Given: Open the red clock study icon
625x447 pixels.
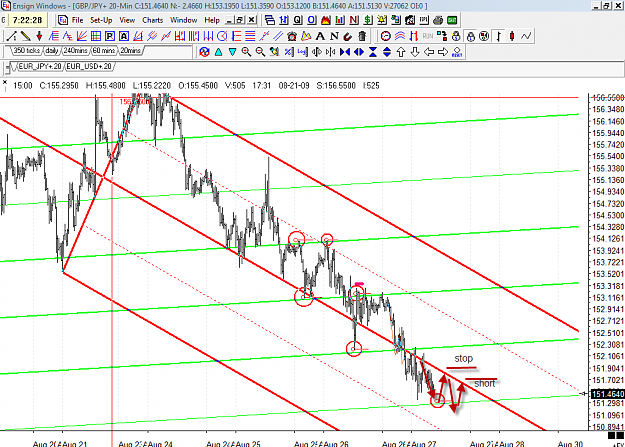Looking at the screenshot, I should (x=385, y=36).
